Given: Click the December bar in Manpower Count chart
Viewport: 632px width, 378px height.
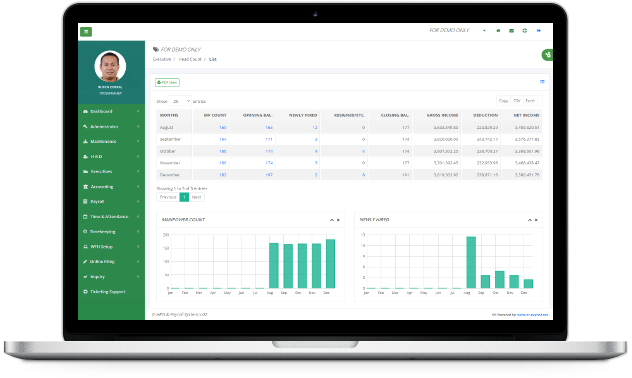Looking at the screenshot, I should 331,264.
